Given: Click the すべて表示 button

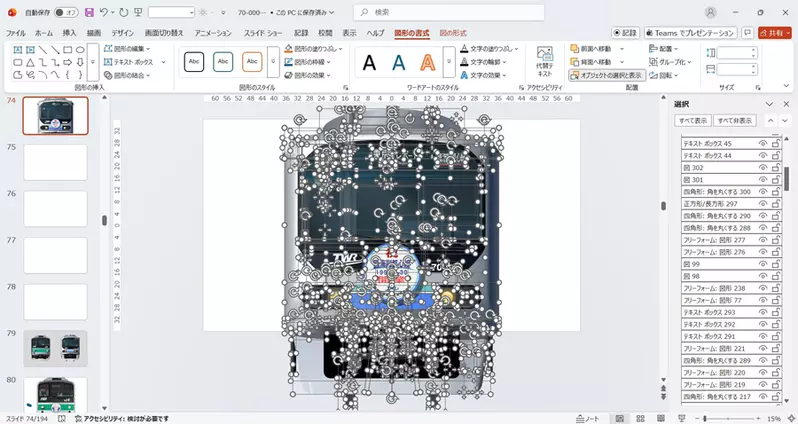Looking at the screenshot, I should pos(693,120).
